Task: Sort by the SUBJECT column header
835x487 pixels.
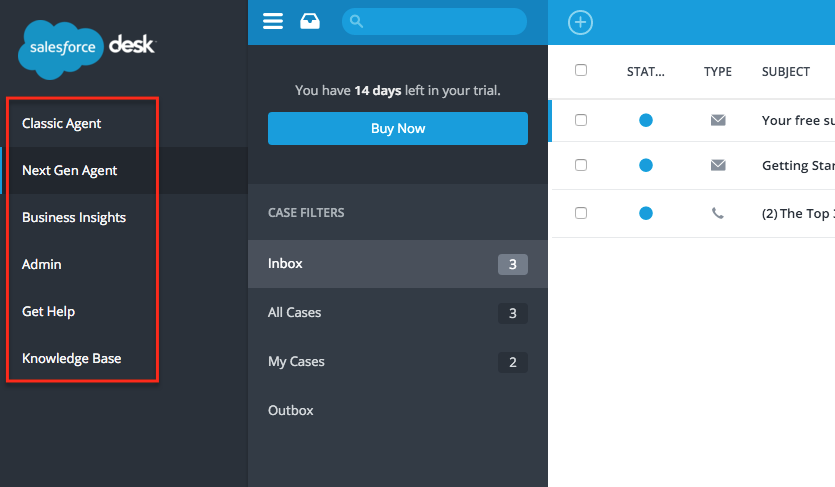Action: click(785, 72)
